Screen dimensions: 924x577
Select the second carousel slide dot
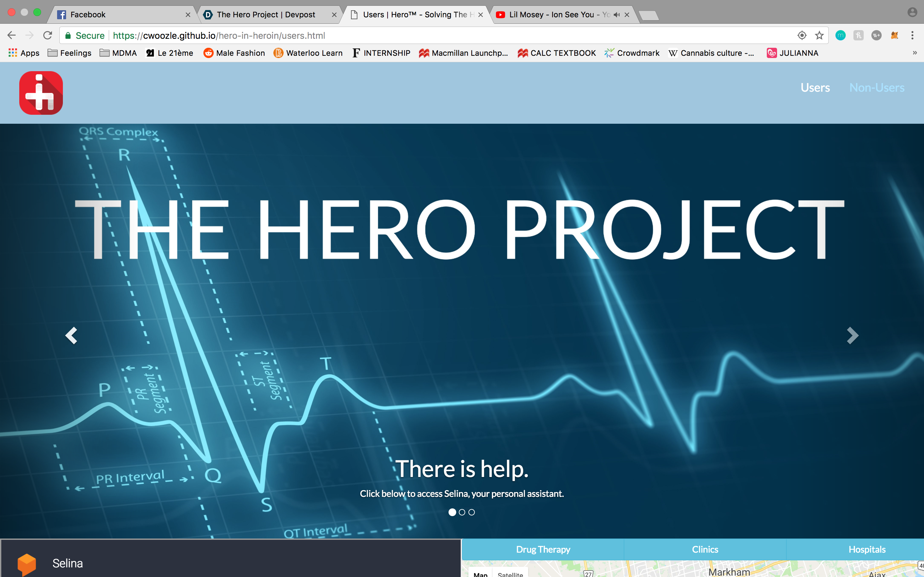pyautogui.click(x=462, y=512)
